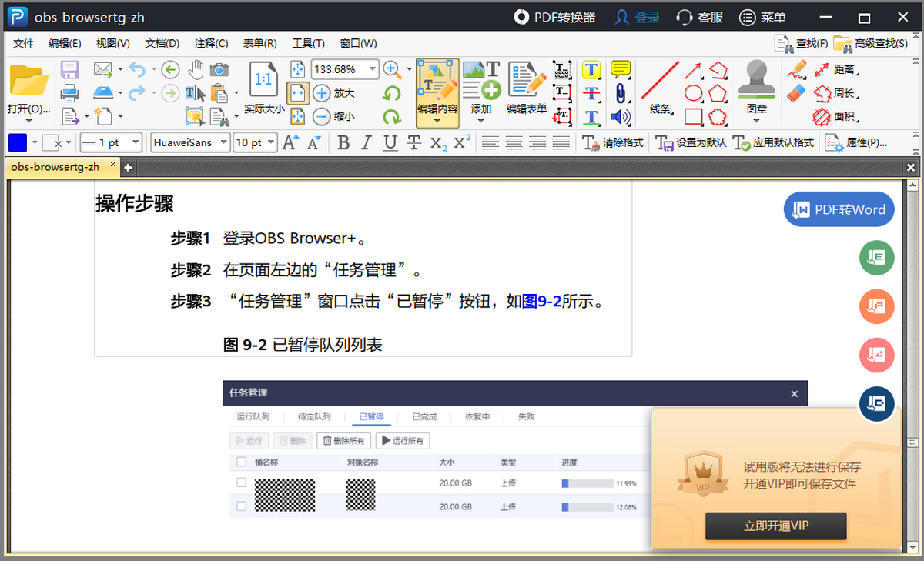
Task: Click the undo arrow icon
Action: coord(137,70)
